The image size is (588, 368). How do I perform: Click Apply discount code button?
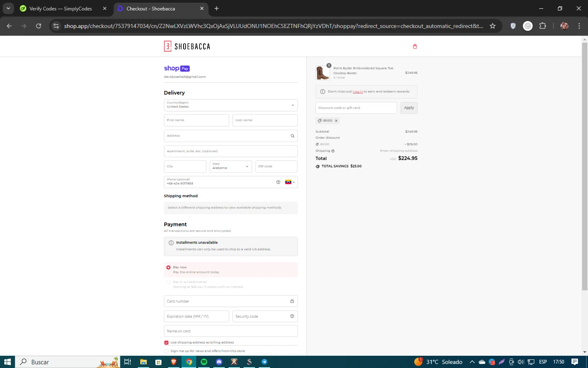tap(408, 108)
